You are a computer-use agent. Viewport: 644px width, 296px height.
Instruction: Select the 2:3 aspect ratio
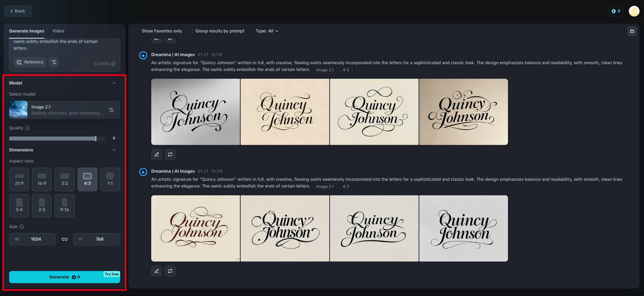pyautogui.click(x=42, y=206)
